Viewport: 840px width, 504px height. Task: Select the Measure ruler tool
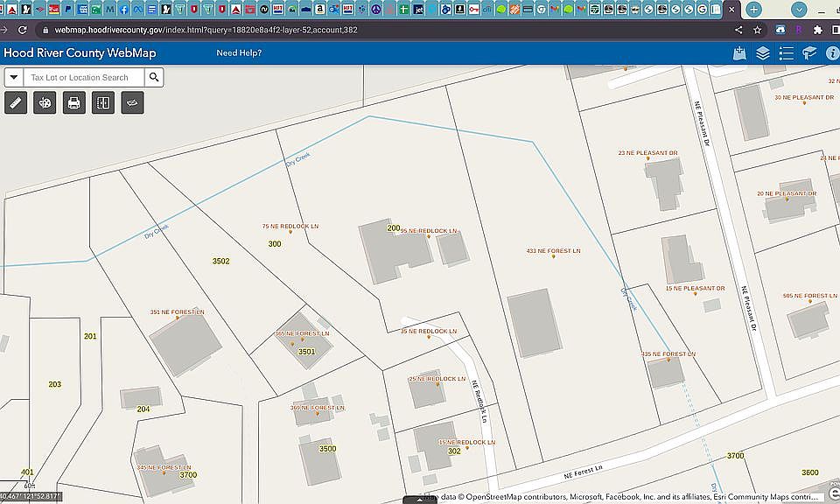tap(16, 103)
